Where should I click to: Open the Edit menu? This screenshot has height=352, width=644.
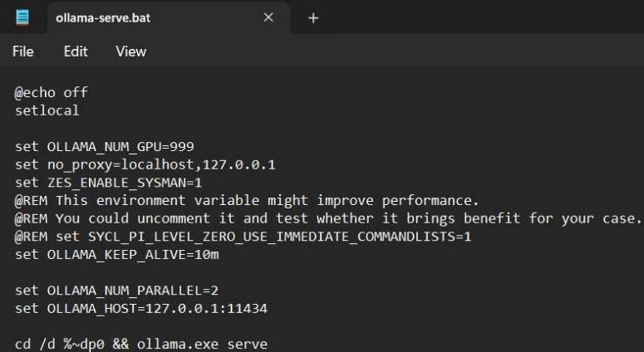pyautogui.click(x=76, y=51)
